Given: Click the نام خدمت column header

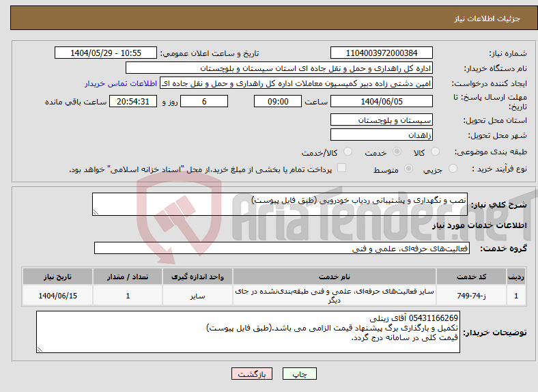Looking at the screenshot, I should pos(334,277).
